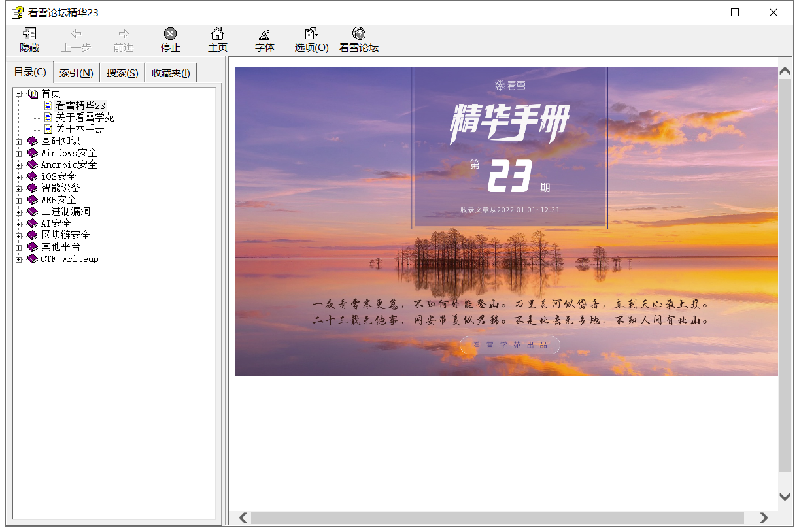Click the book icon beside WEB安全
The width and height of the screenshot is (799, 532).
point(33,199)
